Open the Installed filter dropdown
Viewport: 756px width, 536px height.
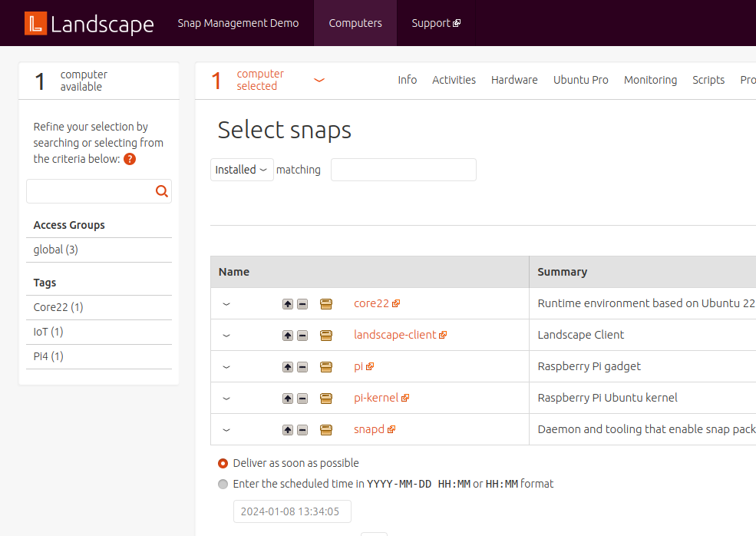(x=241, y=169)
